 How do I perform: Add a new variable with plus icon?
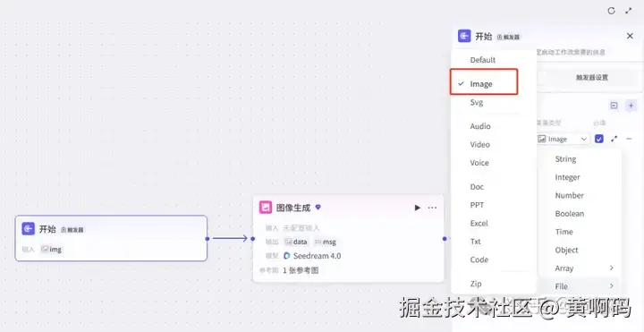point(631,106)
